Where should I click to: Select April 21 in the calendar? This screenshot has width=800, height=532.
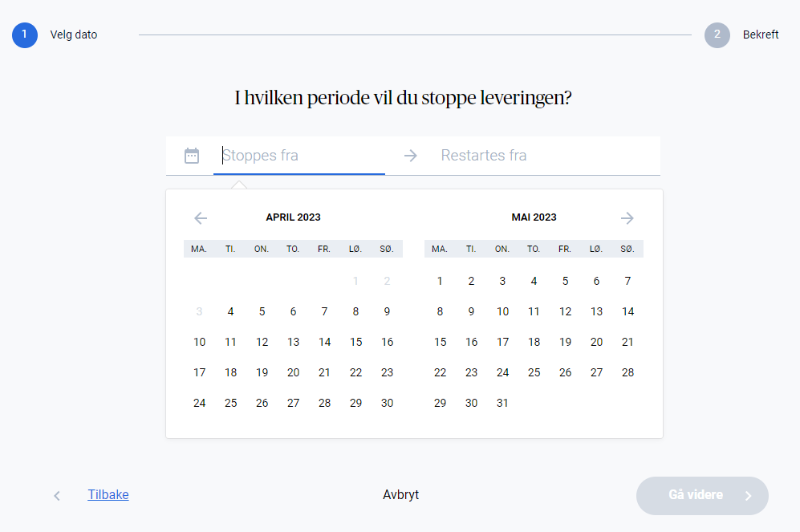(x=324, y=372)
